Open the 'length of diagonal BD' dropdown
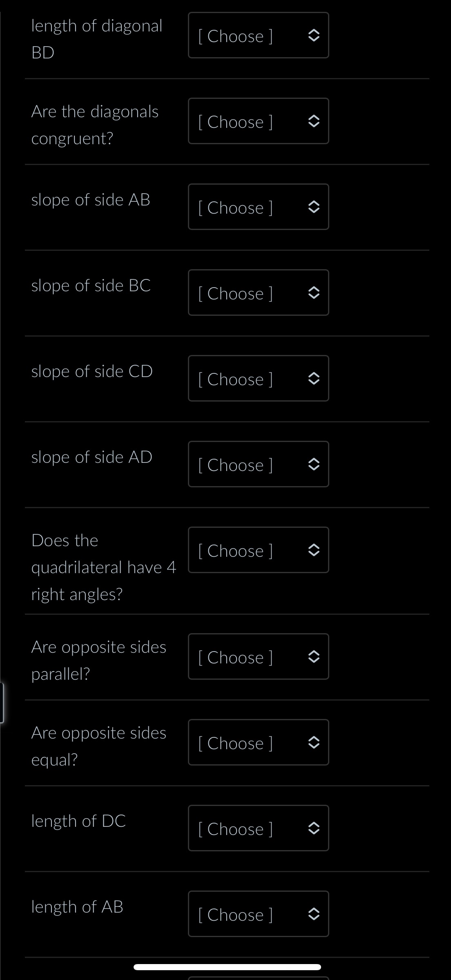 [x=258, y=35]
